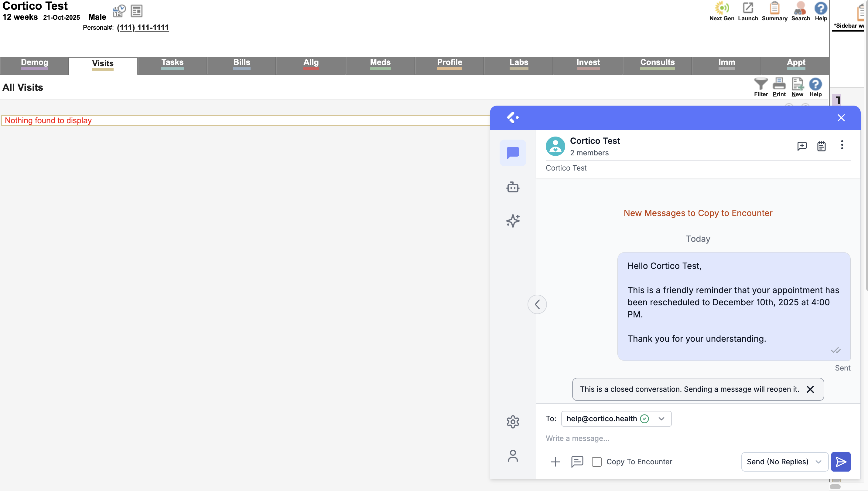
Task: Click the clipboard notes icon in chat header
Action: click(821, 146)
